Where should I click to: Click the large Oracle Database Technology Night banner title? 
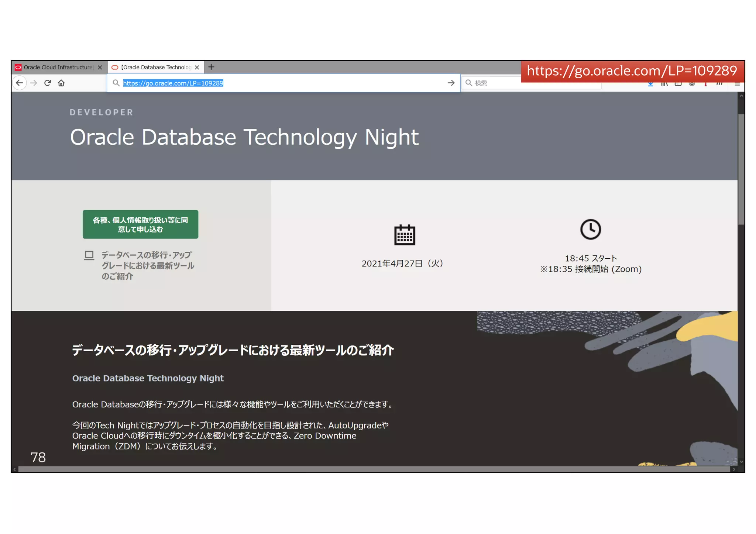(x=244, y=137)
